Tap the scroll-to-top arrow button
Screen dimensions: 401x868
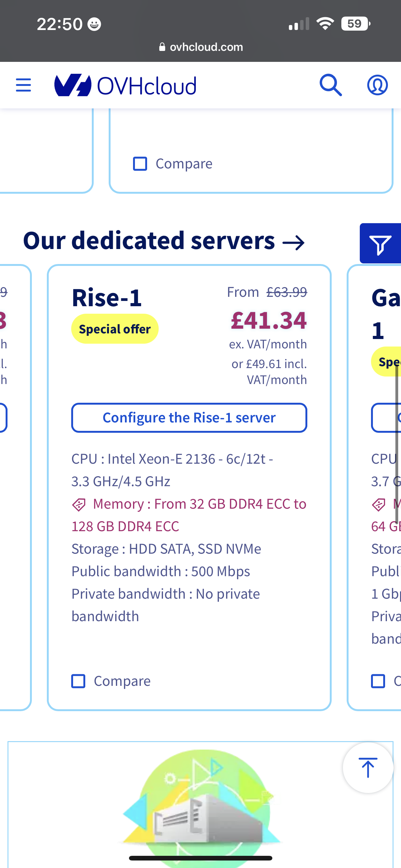368,768
